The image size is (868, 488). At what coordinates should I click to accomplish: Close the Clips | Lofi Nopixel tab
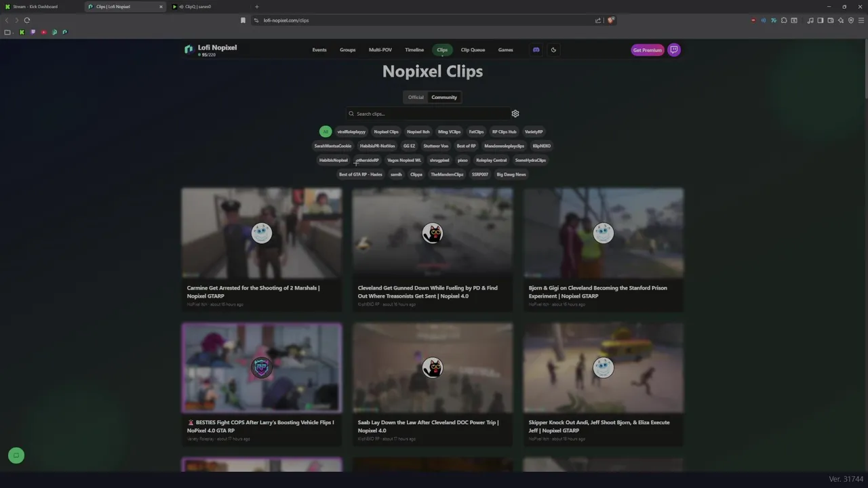point(161,7)
